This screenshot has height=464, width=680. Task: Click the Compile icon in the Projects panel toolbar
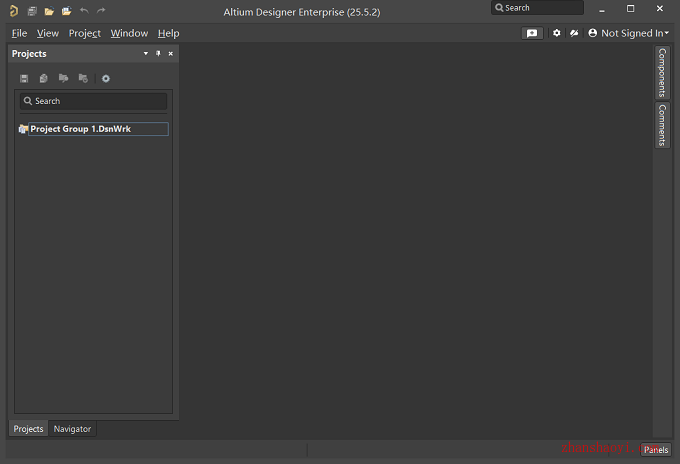pyautogui.click(x=43, y=78)
